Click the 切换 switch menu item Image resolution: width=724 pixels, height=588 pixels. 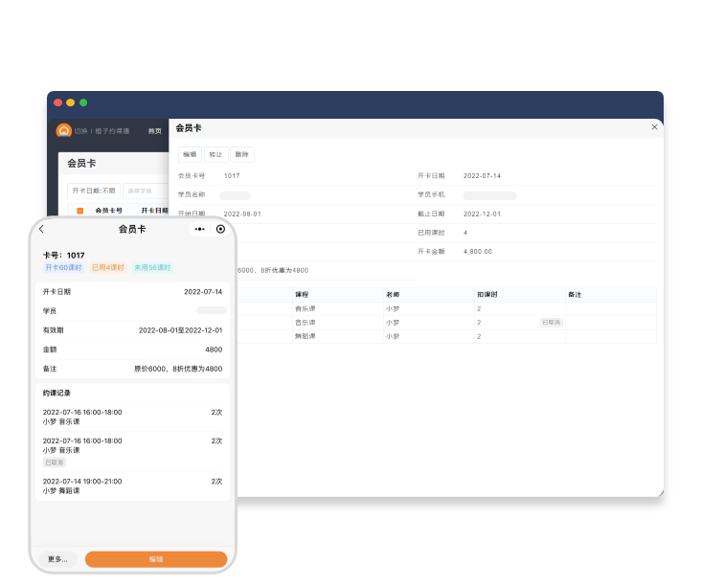[79, 131]
